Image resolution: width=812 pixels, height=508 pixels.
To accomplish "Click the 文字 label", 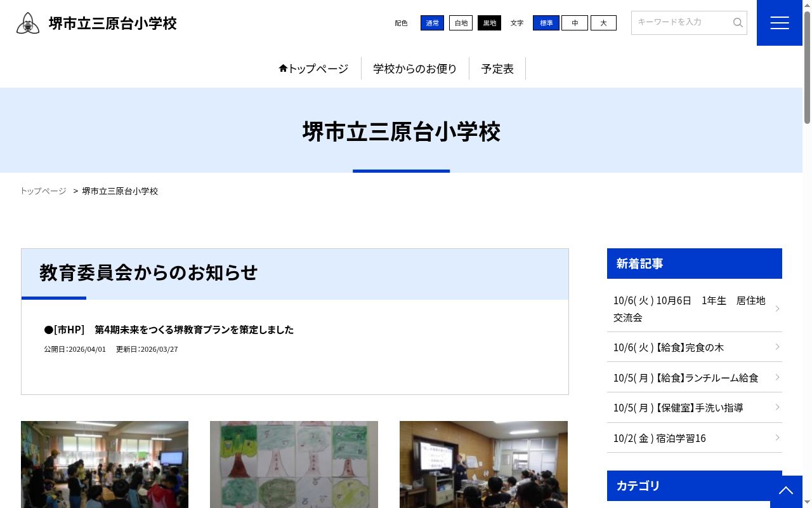I will coord(517,23).
